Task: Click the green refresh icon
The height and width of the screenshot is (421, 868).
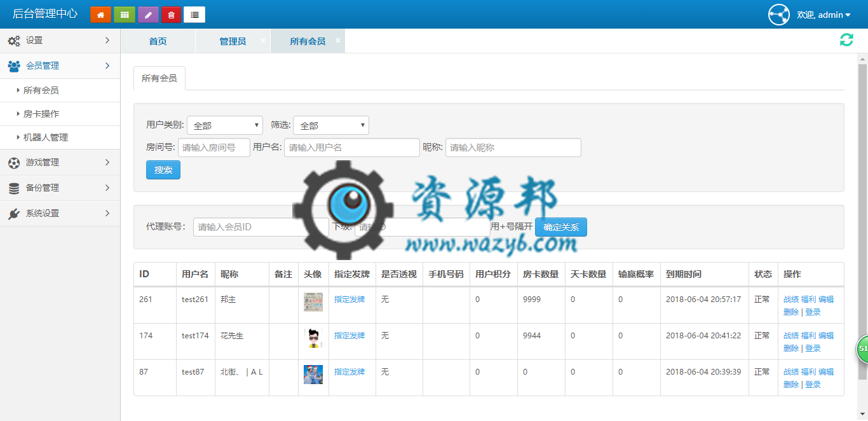Action: (x=846, y=40)
